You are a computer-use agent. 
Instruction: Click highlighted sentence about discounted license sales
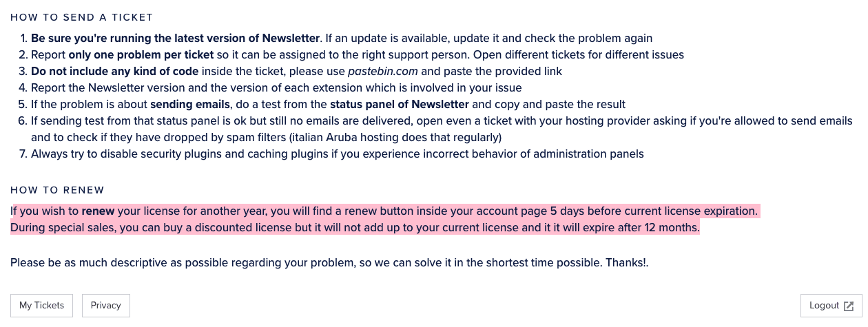coord(355,227)
